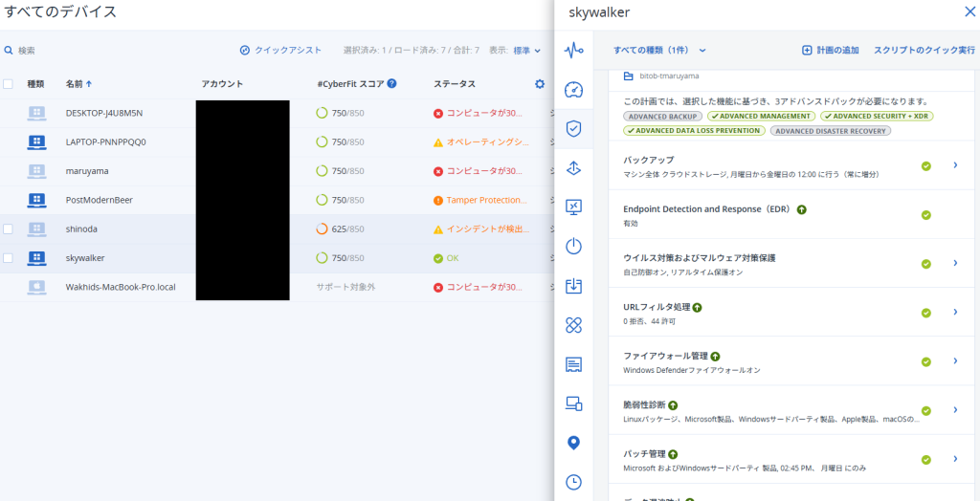Click the ADVANCED DISASTER RECOVERY pack tag
980x501 pixels.
[831, 131]
